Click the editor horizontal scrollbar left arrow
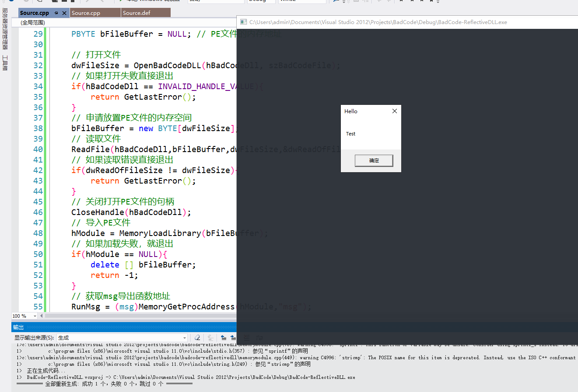The image size is (578, 392). pos(42,316)
